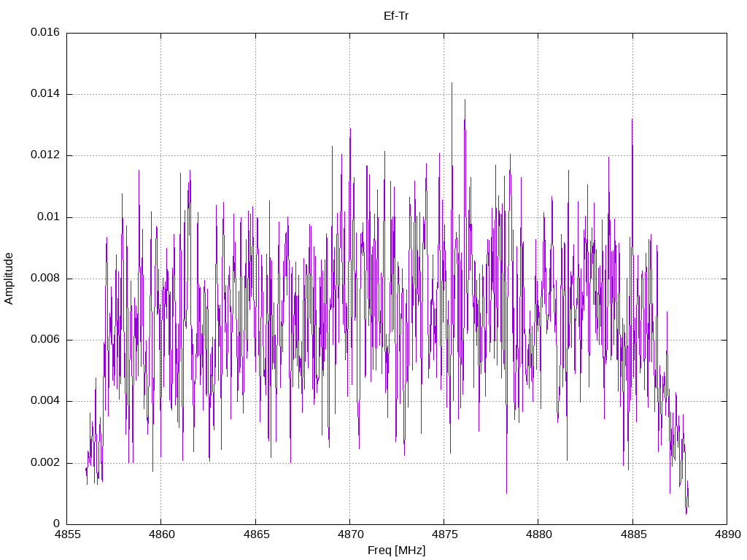The width and height of the screenshot is (747, 560).
Task: Click the y-axis tick label 0.01
Action: 49,217
